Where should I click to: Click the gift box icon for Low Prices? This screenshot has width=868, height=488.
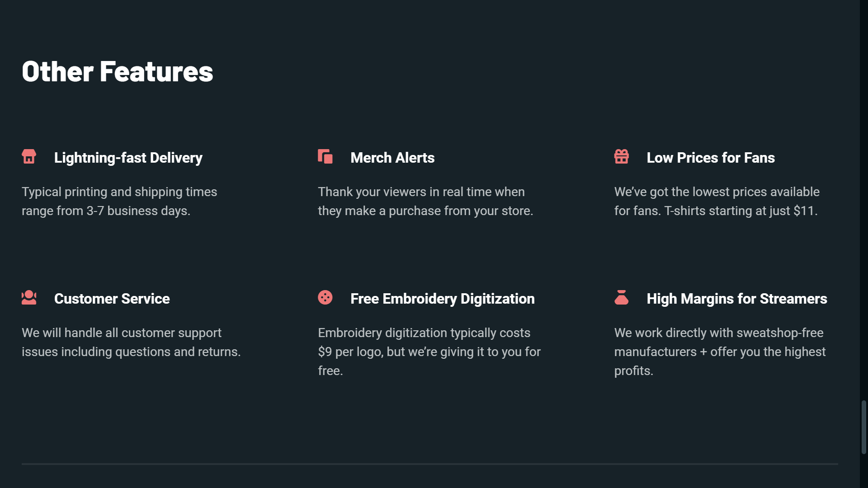click(x=622, y=156)
